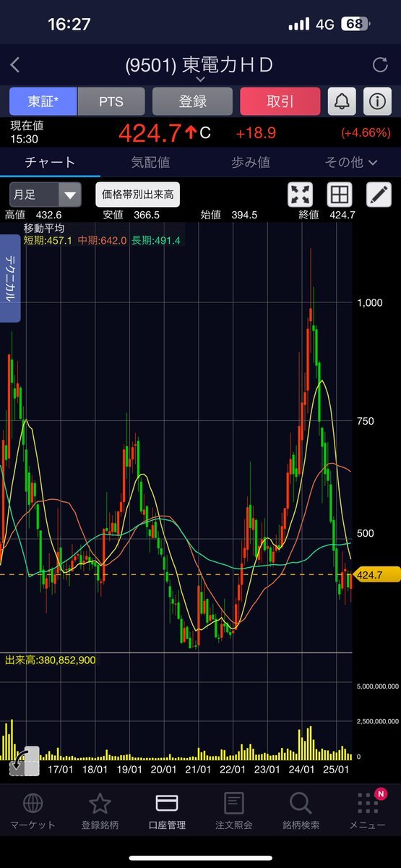Switch to the 気配値 tab
This screenshot has width=401, height=868.
pyautogui.click(x=150, y=162)
